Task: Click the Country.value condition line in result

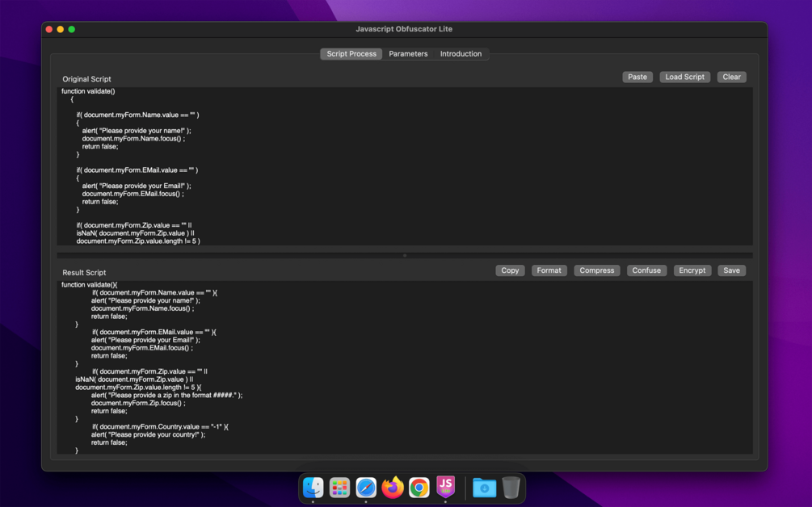Action: point(161,427)
